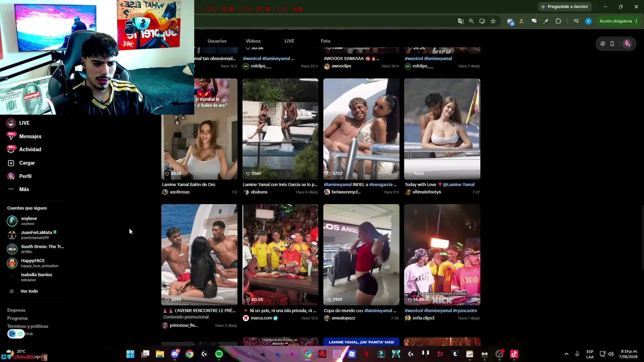Viewport: 644px width, 362px height.
Task: Open Discord from the taskbar
Action: pyautogui.click(x=175, y=354)
